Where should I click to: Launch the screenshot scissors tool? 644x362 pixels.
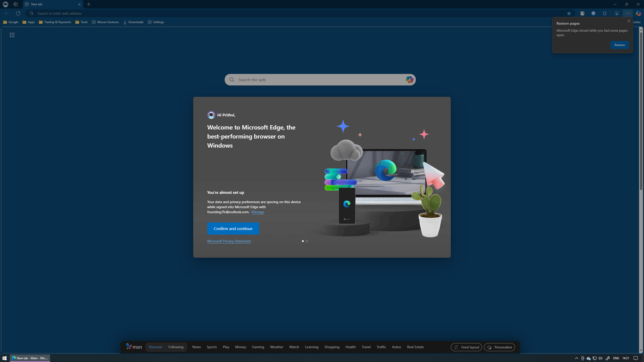click(617, 13)
